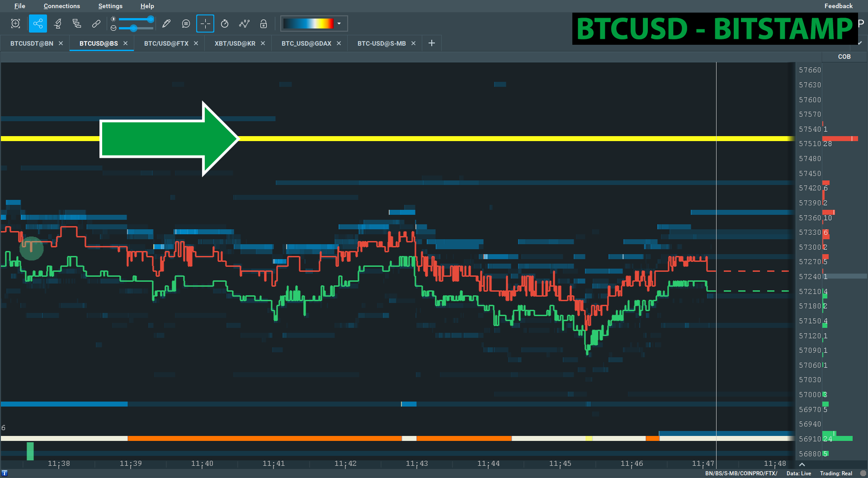Click the lower cutoff circle icon
Image resolution: width=868 pixels, height=478 pixels.
point(113,28)
